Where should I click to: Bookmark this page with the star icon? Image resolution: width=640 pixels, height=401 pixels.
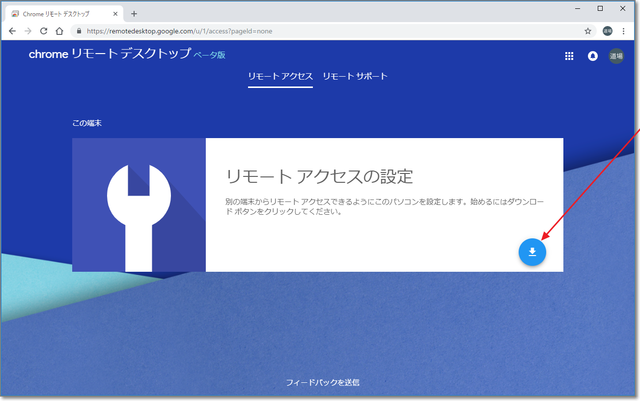[588, 31]
